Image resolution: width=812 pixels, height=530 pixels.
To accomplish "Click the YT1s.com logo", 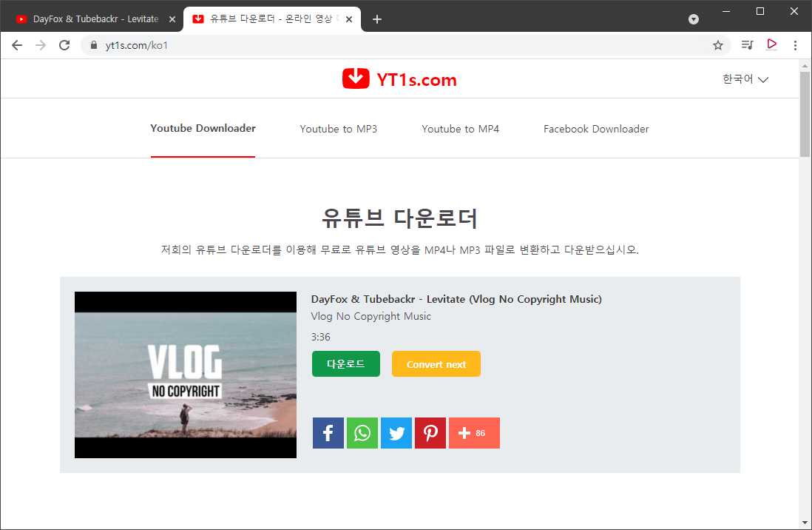I will (x=399, y=78).
